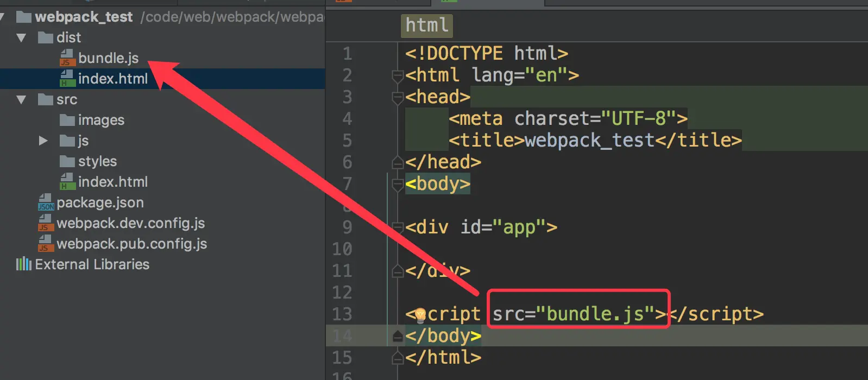Image resolution: width=868 pixels, height=380 pixels.
Task: Click fold end marker at </head> line 6
Action: 398,162
